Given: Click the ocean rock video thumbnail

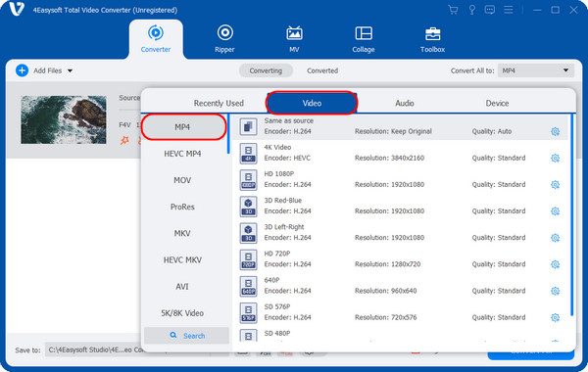Looking at the screenshot, I should tap(64, 119).
